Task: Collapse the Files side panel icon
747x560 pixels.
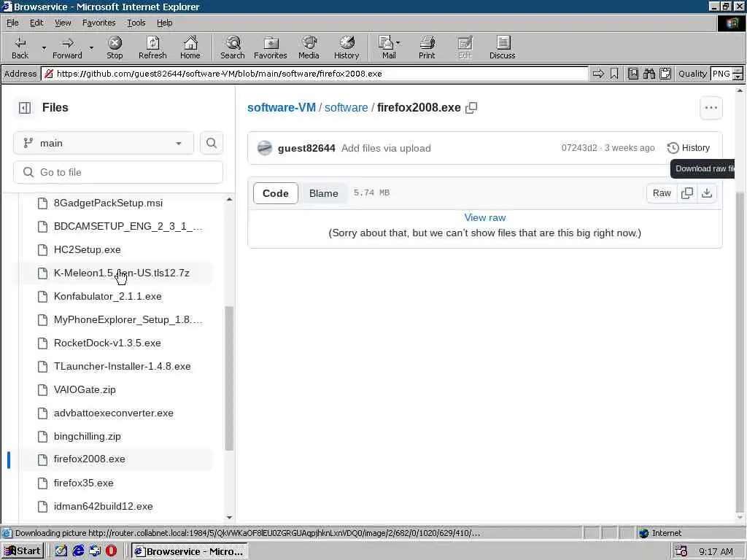Action: tap(25, 108)
